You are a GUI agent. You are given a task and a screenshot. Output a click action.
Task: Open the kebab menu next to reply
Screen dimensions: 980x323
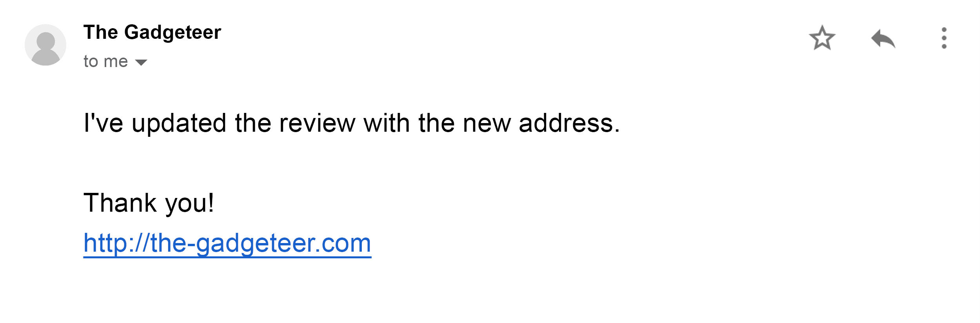pyautogui.click(x=944, y=38)
